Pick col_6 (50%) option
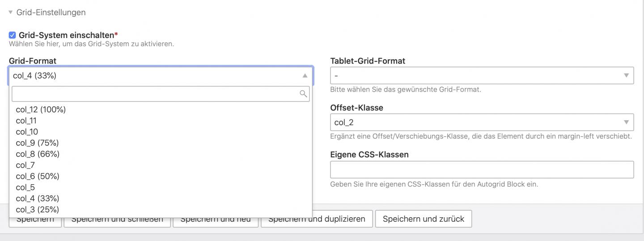644x241 pixels. click(38, 176)
